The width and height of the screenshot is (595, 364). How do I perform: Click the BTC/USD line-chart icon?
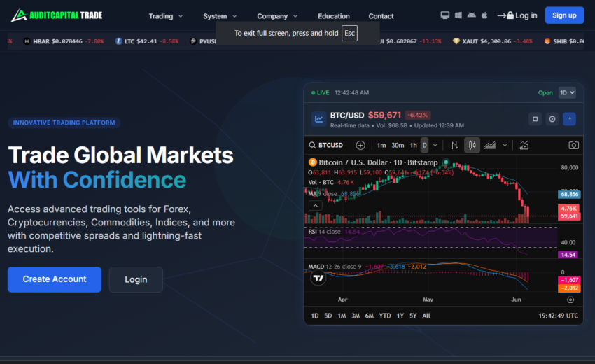tap(318, 119)
